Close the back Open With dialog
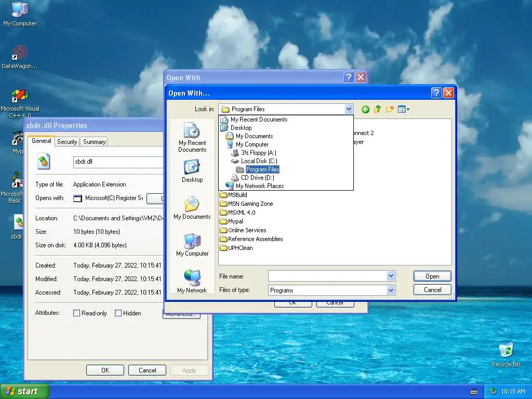 coord(361,77)
